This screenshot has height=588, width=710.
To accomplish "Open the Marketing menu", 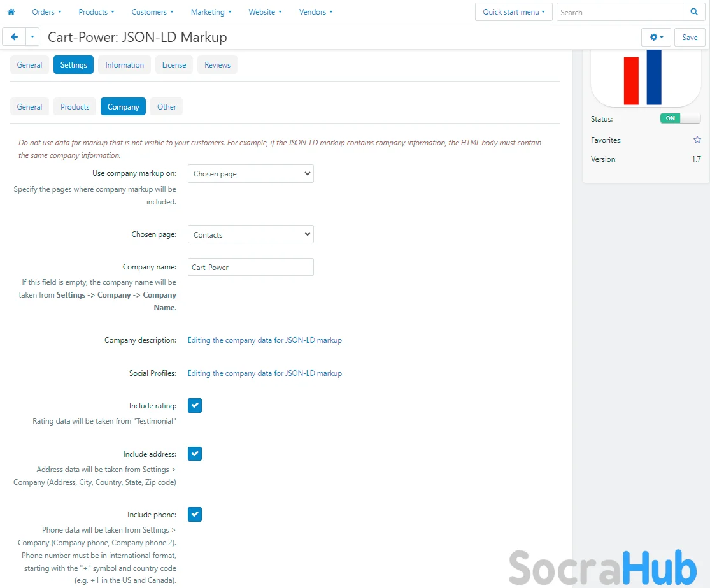I will click(x=211, y=12).
